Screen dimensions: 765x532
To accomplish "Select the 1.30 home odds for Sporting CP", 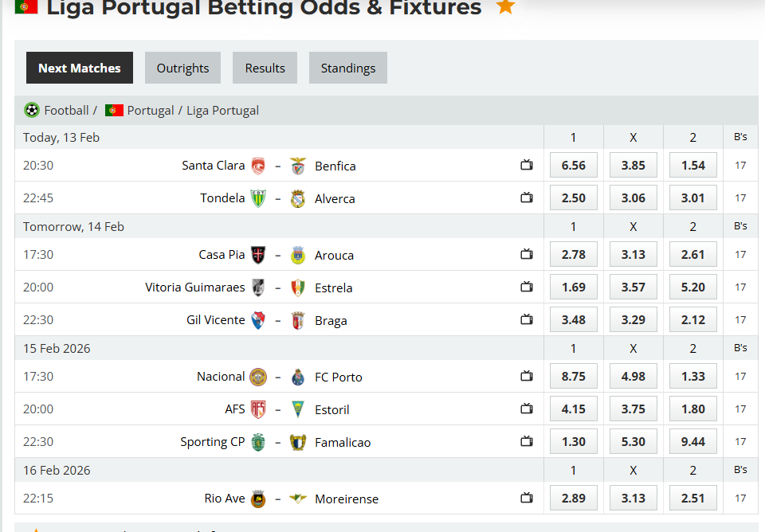I will coord(573,441).
